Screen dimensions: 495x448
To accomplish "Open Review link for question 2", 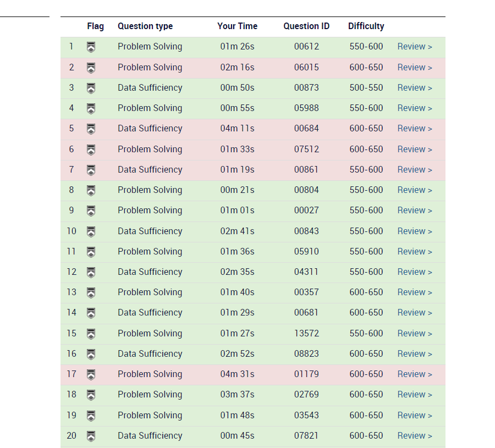I will tap(415, 68).
